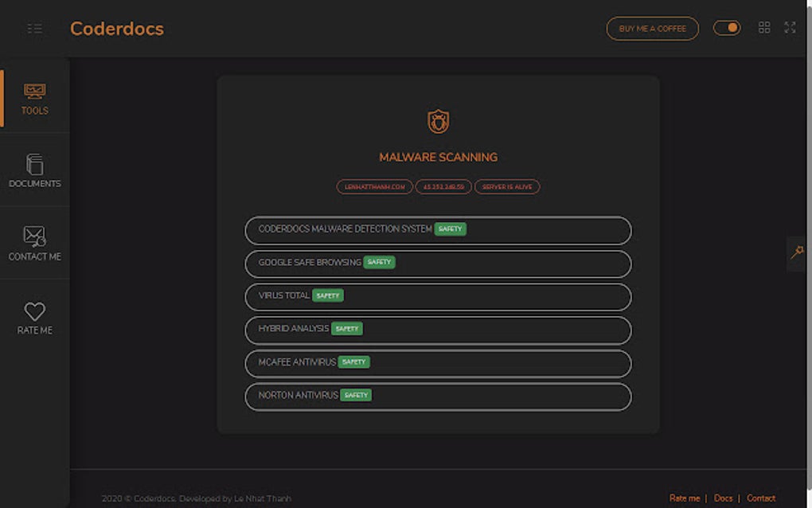
Task: Click the sidebar menu collapse icon
Action: [34, 29]
